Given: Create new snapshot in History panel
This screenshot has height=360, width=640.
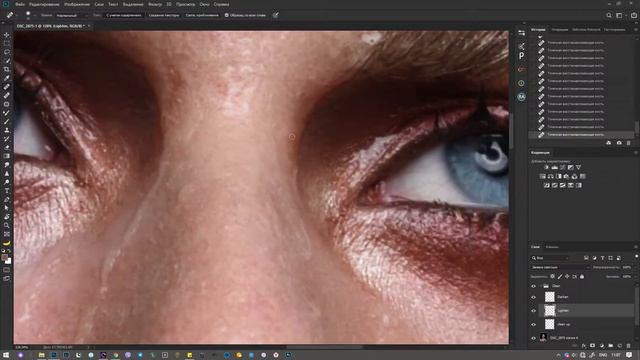Looking at the screenshot, I should pyautogui.click(x=619, y=143).
